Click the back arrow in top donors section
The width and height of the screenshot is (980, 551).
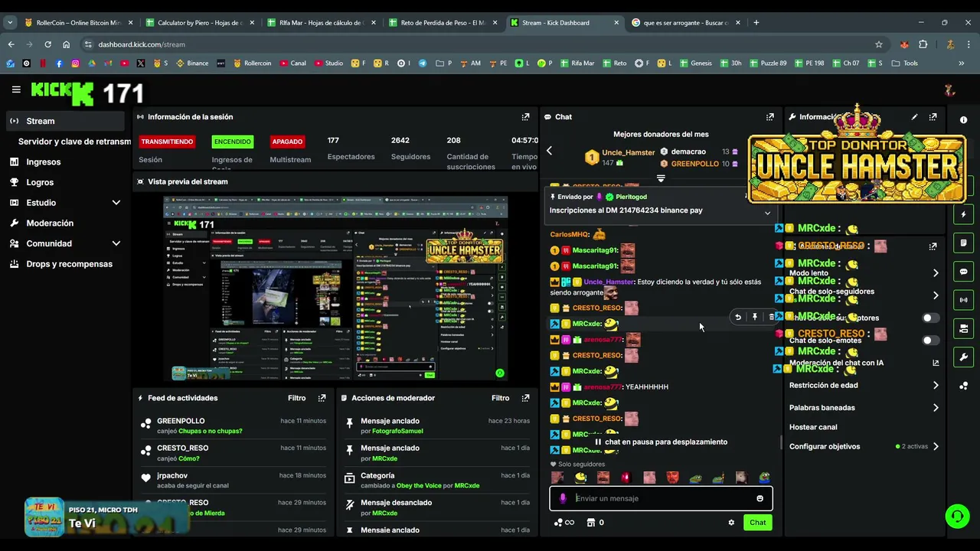tap(549, 151)
